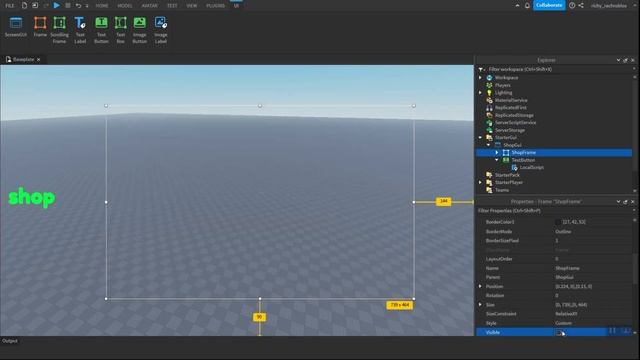Undock the Explorer panel
The width and height of the screenshot is (640, 360).
click(x=625, y=60)
